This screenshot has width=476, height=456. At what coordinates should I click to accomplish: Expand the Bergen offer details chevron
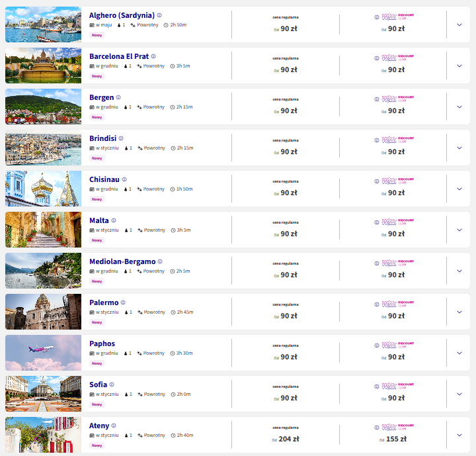coord(459,107)
